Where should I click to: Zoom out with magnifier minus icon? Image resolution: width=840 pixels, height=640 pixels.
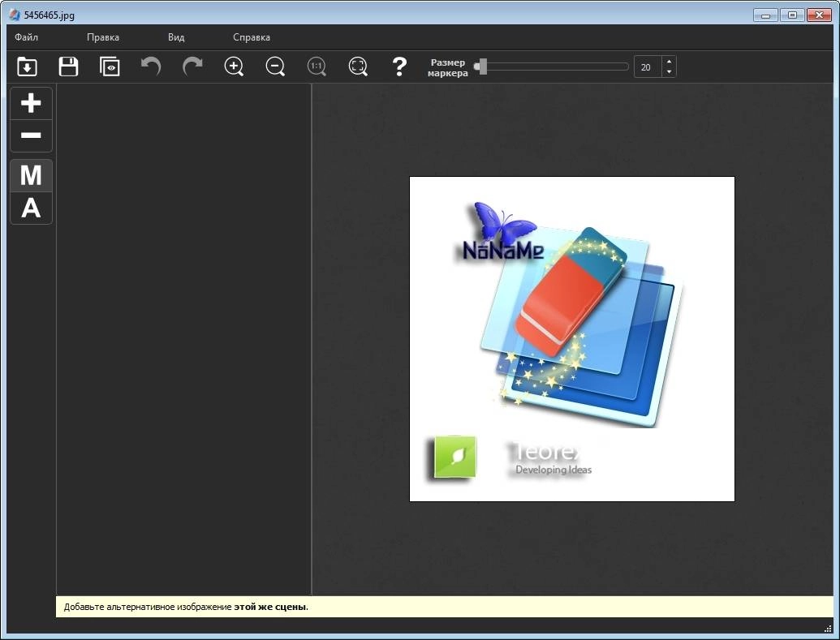275,67
